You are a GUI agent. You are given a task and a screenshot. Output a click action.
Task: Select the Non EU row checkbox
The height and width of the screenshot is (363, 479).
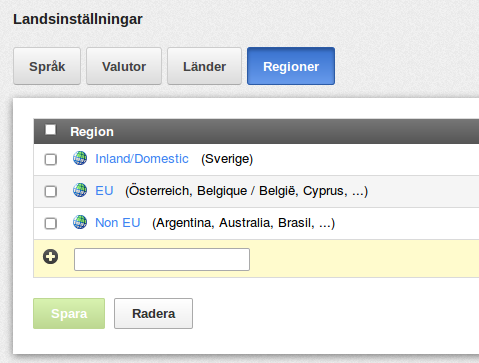(x=51, y=223)
